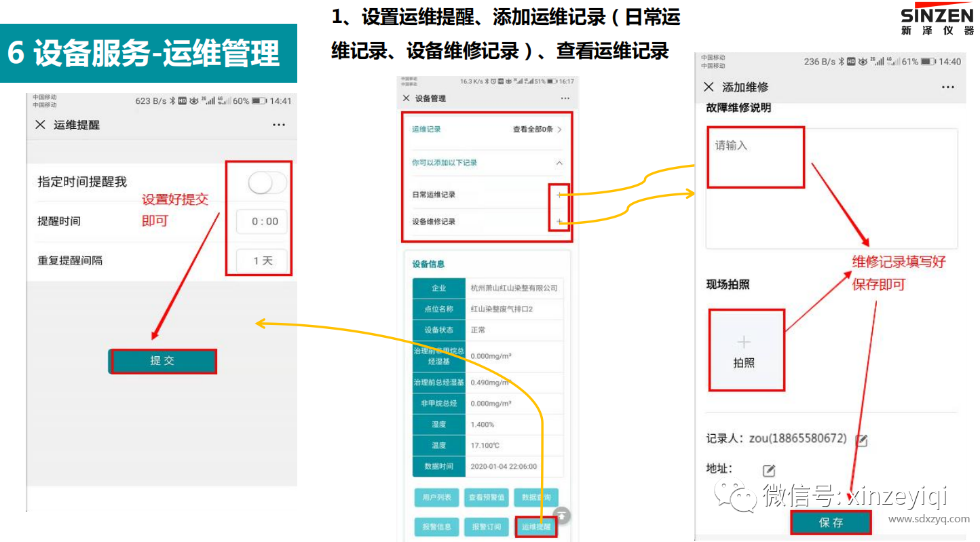Viewport: 980px width, 542px height.
Task: Open the 报警订阅 button
Action: (487, 527)
